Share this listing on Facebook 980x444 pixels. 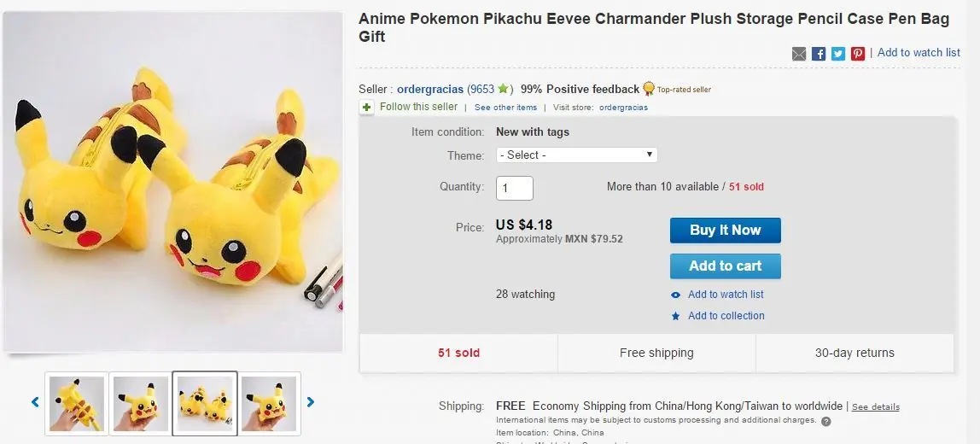[819, 54]
